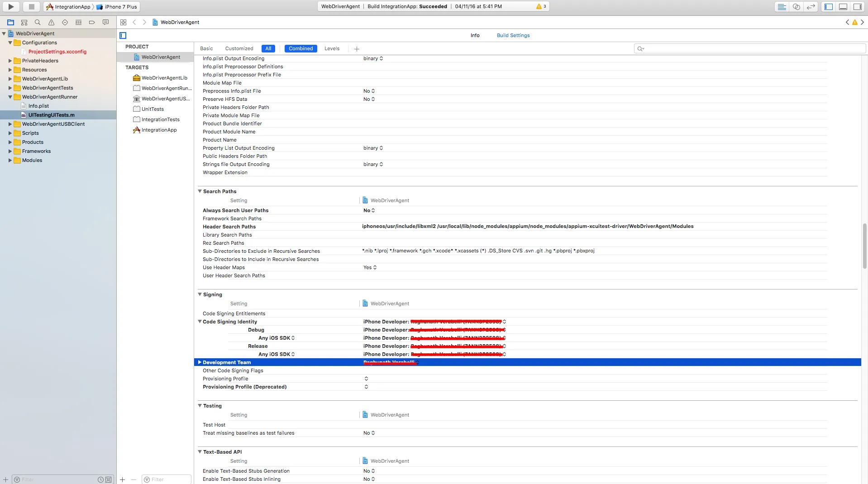Select the IntegrationApp target

tap(155, 130)
